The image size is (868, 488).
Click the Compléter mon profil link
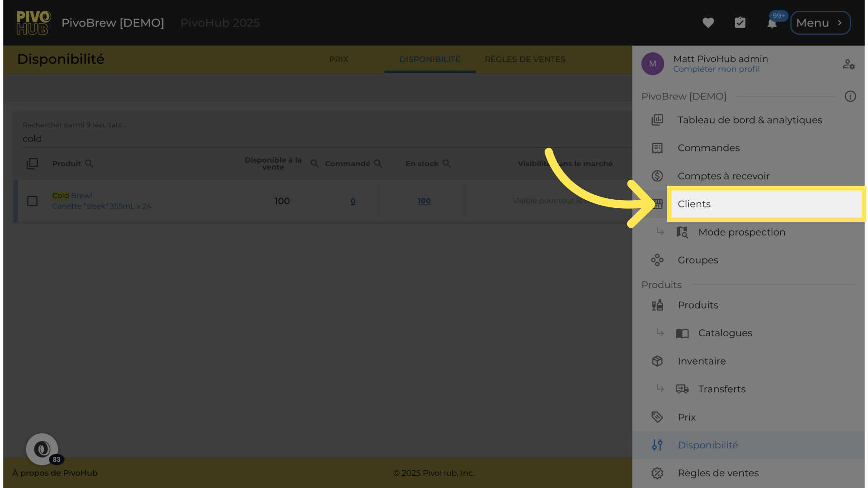tap(716, 69)
